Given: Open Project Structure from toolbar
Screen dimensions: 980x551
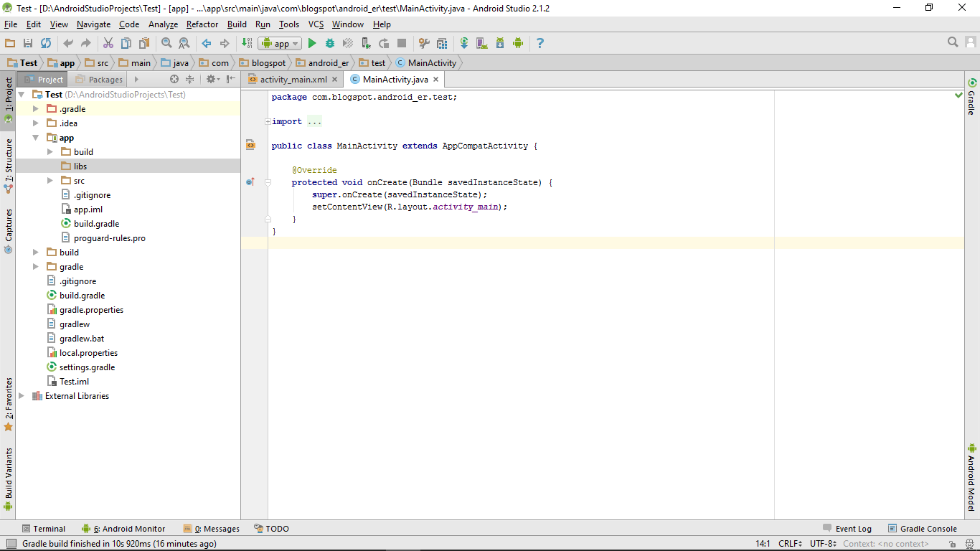Looking at the screenshot, I should pos(442,43).
